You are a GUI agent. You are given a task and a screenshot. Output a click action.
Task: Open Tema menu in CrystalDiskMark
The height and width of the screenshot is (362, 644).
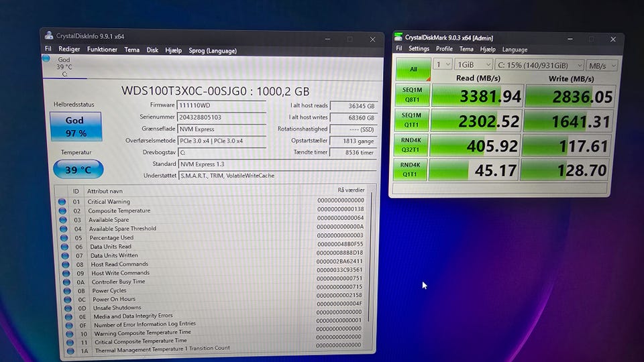(x=466, y=49)
